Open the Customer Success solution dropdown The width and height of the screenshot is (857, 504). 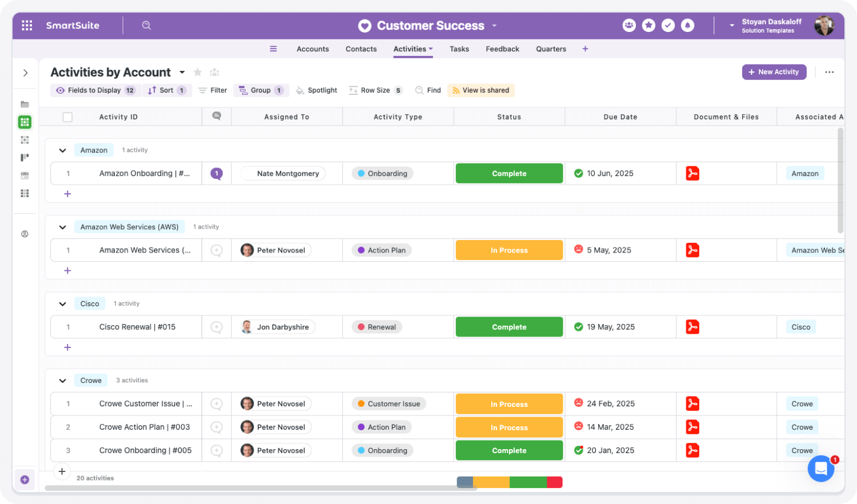(494, 26)
